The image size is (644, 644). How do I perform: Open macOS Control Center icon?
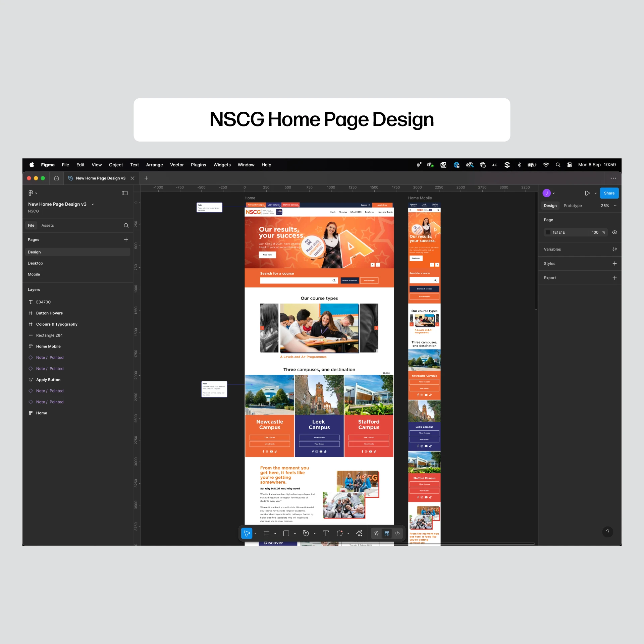(570, 165)
